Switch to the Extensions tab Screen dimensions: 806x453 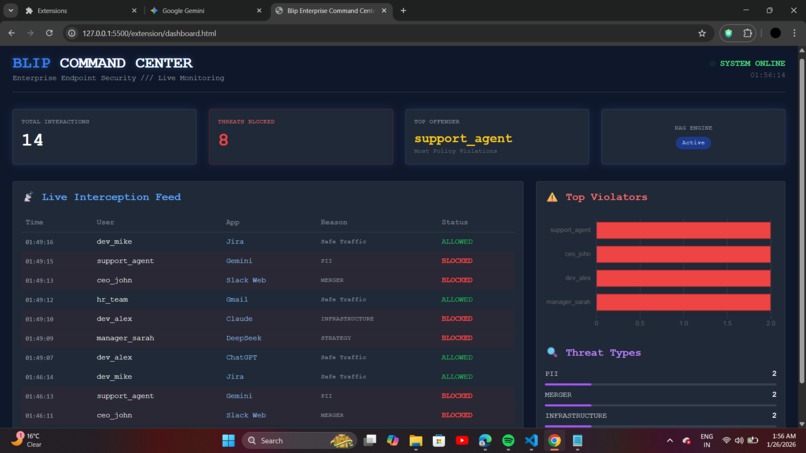click(80, 10)
